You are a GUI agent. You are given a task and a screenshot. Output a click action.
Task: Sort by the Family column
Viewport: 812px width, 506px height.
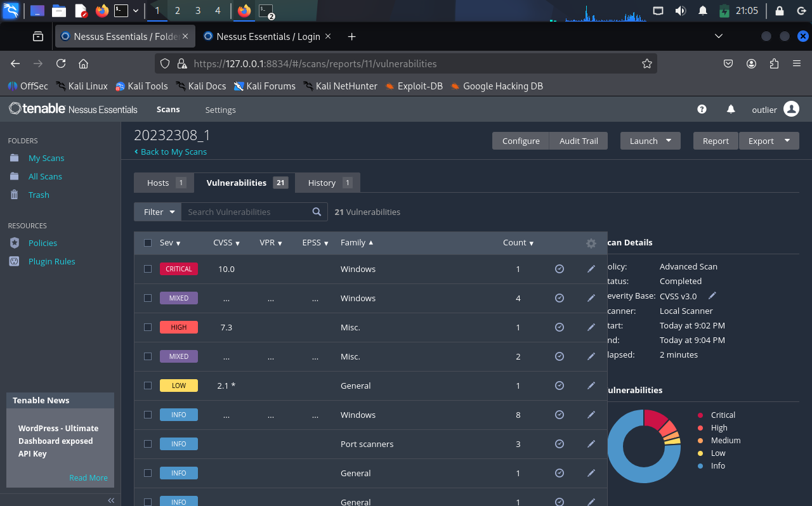point(357,243)
